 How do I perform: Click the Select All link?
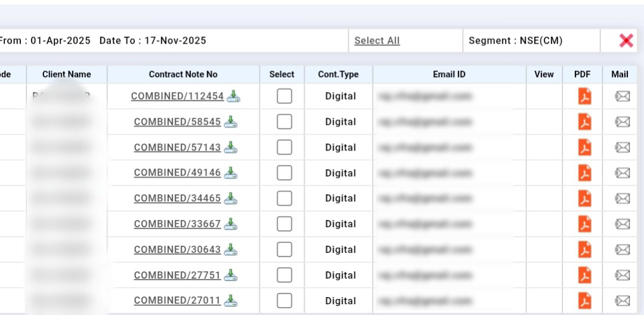(x=377, y=41)
